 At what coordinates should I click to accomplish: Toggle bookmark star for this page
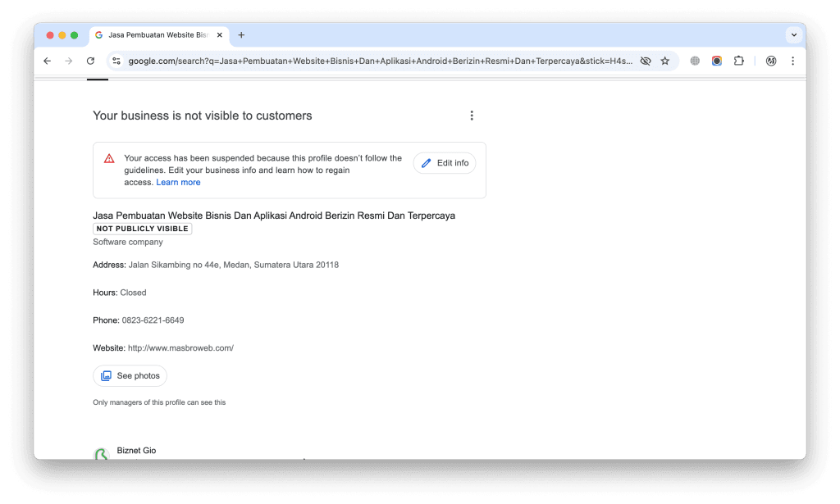(665, 61)
